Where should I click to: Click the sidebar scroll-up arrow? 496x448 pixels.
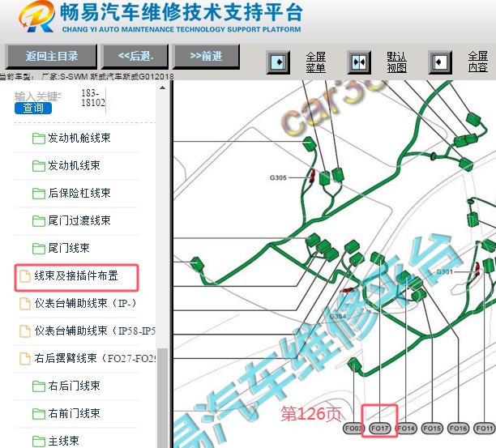point(163,87)
